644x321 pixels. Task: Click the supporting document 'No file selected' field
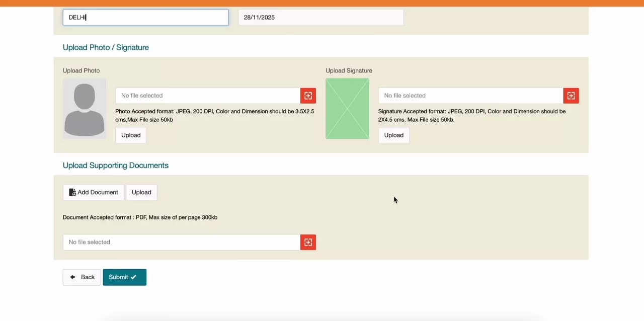click(x=181, y=242)
